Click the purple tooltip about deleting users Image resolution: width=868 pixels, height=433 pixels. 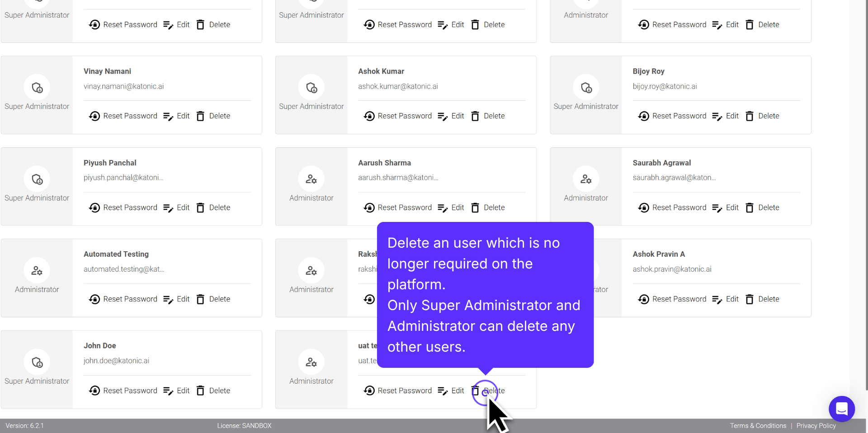pos(485,294)
